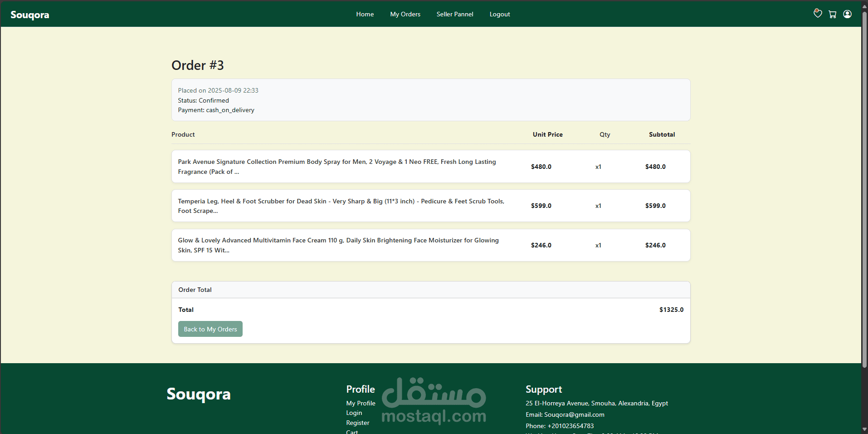Click the support phone number +201023654783
The height and width of the screenshot is (434, 868).
[x=571, y=426]
